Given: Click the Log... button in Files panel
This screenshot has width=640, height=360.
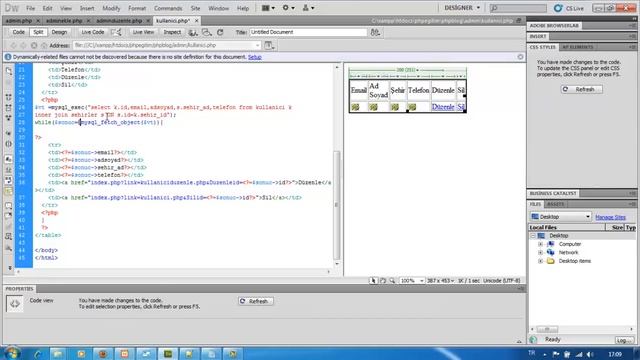Looking at the screenshot, I should tap(624, 340).
